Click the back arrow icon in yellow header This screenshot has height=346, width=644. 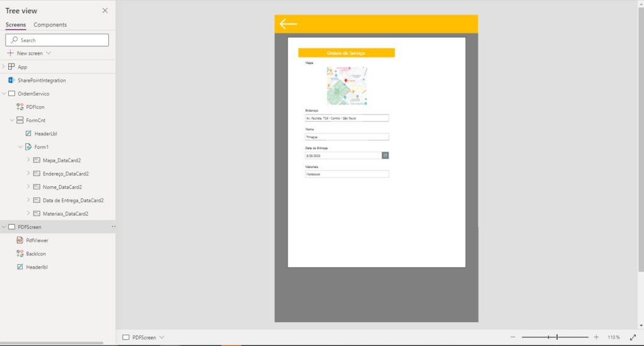pyautogui.click(x=288, y=24)
